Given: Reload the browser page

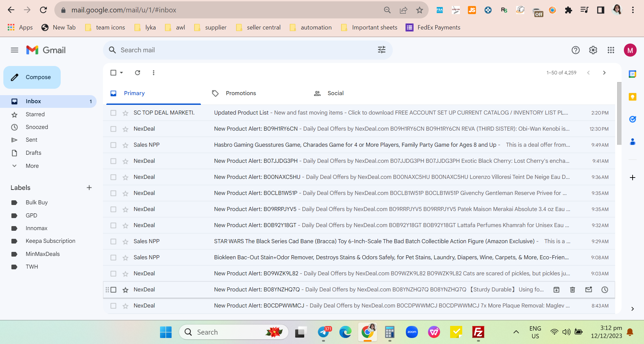Looking at the screenshot, I should (x=43, y=10).
